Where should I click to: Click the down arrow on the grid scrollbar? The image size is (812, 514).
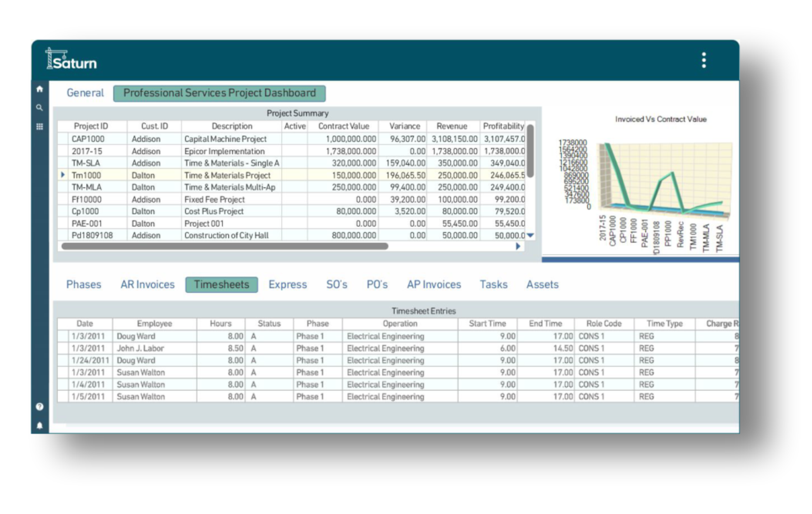(530, 235)
